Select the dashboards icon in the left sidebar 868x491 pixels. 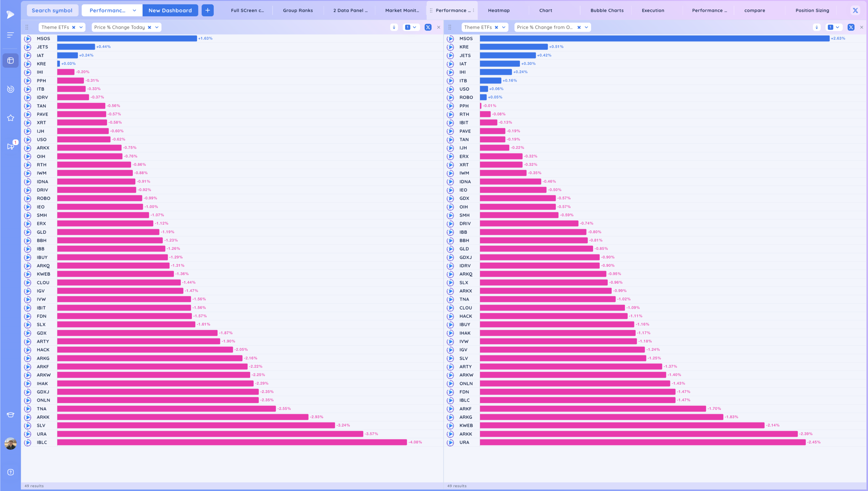(10, 61)
